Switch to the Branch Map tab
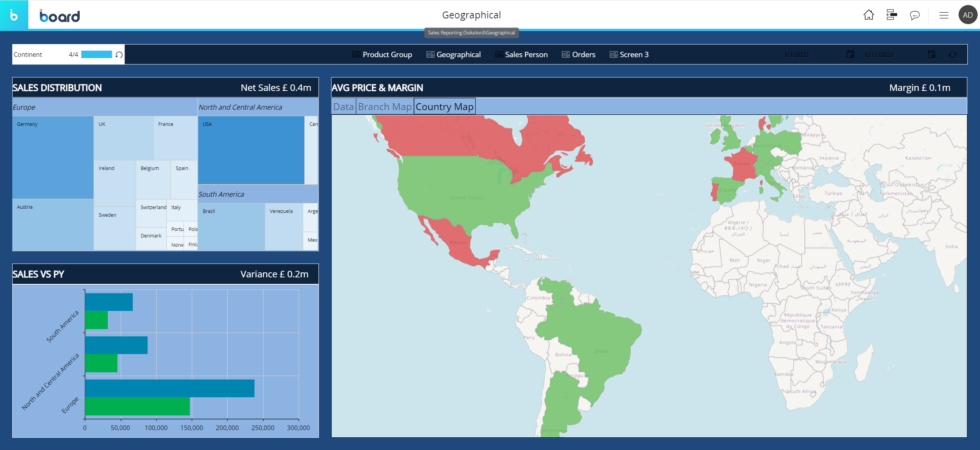Viewport: 980px width, 450px height. [384, 107]
